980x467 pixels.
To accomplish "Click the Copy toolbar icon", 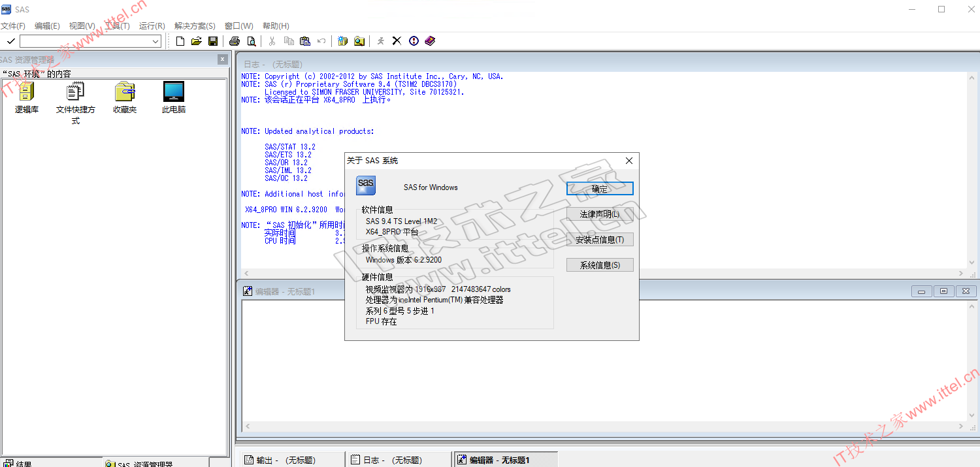I will pyautogui.click(x=289, y=41).
